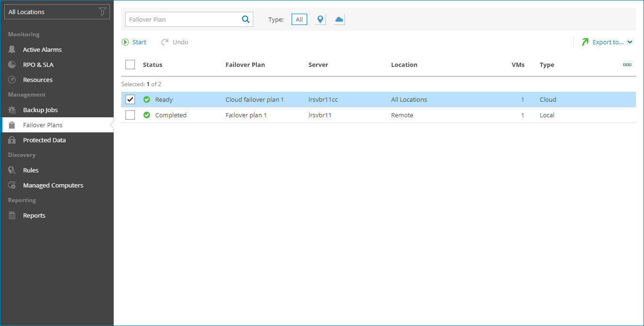Click the Managed Computers icon
The image size is (644, 326).
coord(12,185)
